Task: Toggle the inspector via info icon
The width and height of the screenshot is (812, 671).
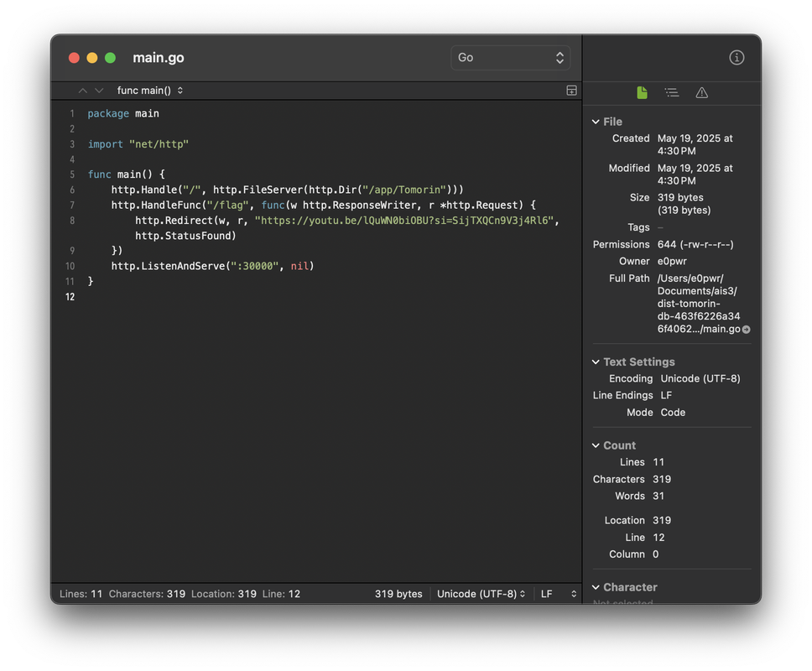Action: click(737, 58)
